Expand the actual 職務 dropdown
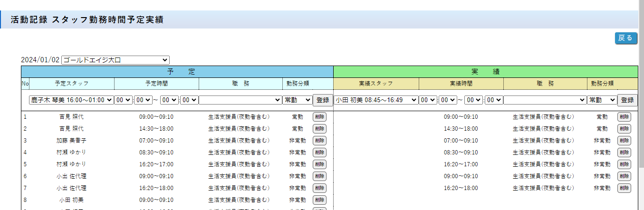 coord(545,100)
